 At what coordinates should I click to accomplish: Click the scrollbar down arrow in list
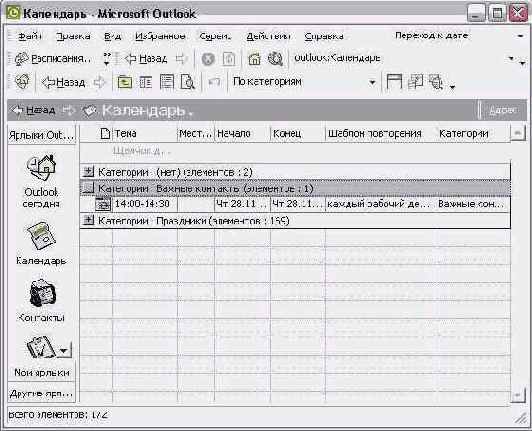[x=517, y=396]
